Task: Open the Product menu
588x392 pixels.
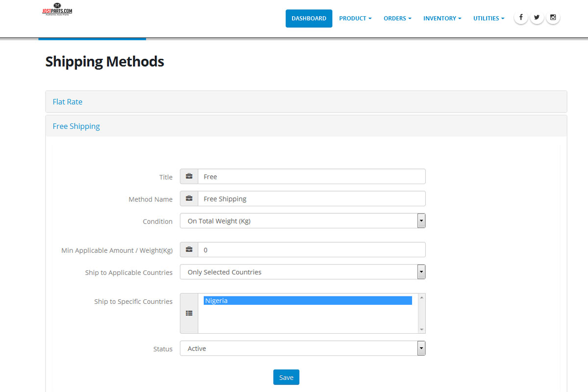Action: (355, 19)
